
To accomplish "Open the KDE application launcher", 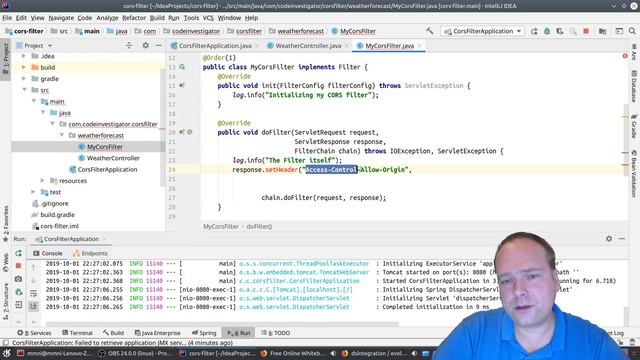I will pyautogui.click(x=7, y=353).
